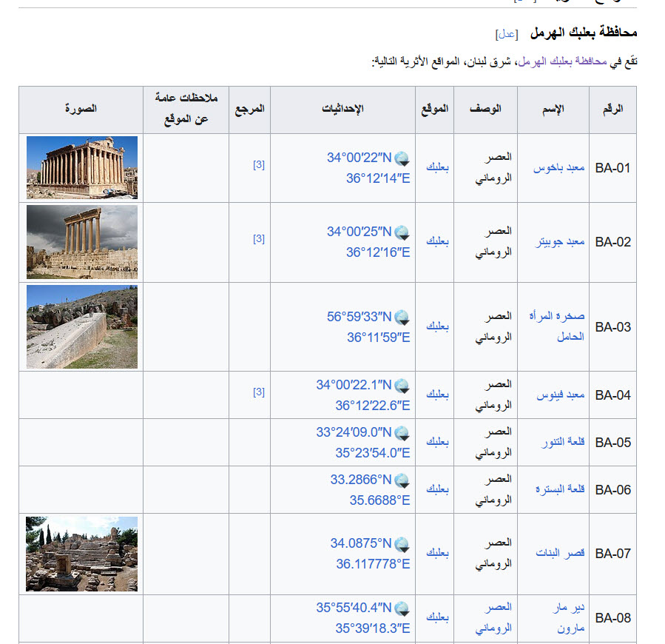Click globe icon beside 34.0875°N coordinates
Screen dimensions: 665x644
(402, 544)
